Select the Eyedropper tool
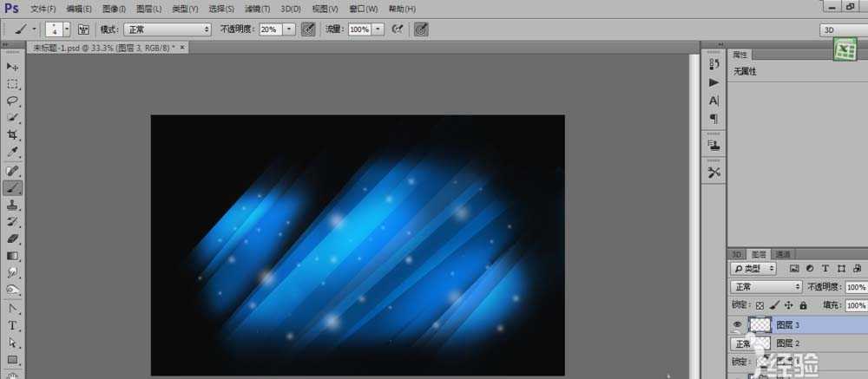The width and height of the screenshot is (868, 379). [13, 152]
